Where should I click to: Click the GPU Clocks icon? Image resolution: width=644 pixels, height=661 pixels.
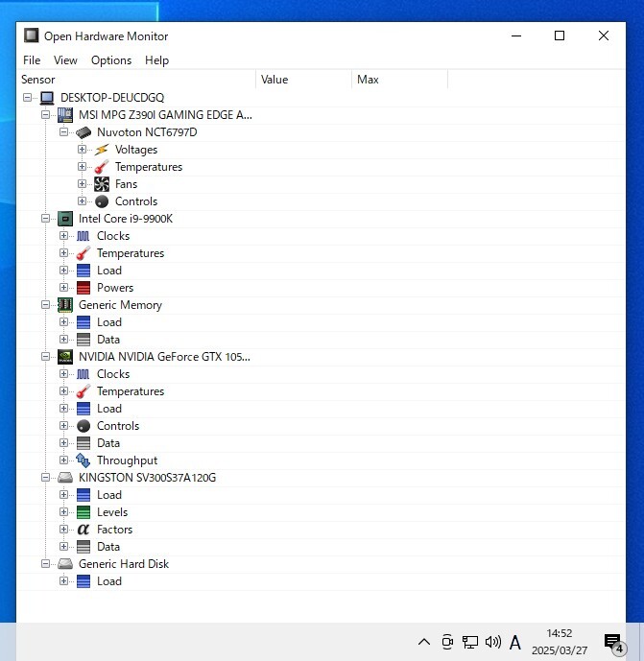tap(83, 374)
